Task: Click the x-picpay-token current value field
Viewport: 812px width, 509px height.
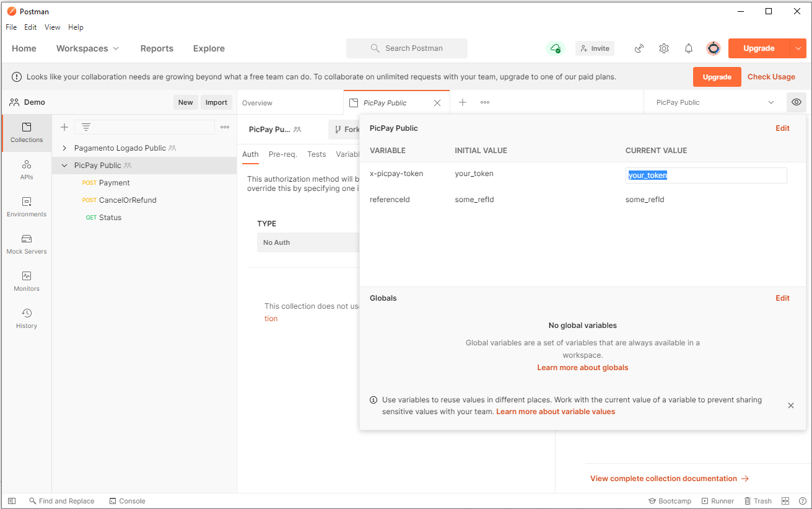Action: click(706, 175)
